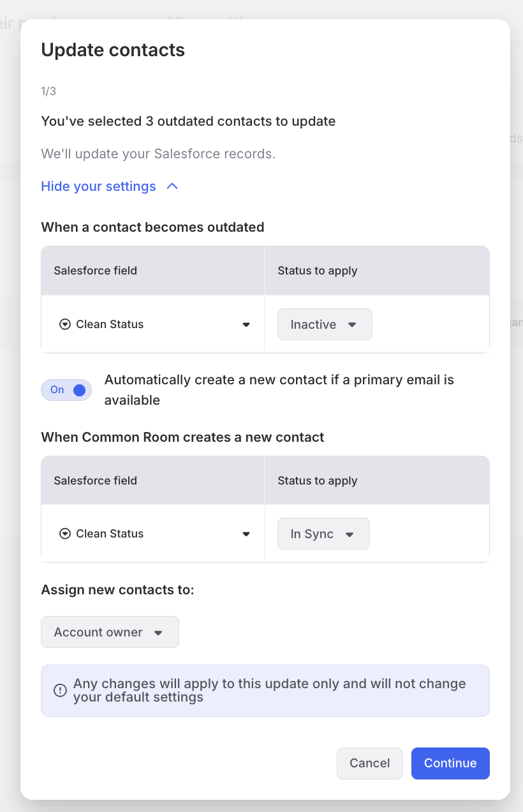Click Salesforce field header in the outdated contact table
The height and width of the screenshot is (812, 523).
click(x=96, y=271)
